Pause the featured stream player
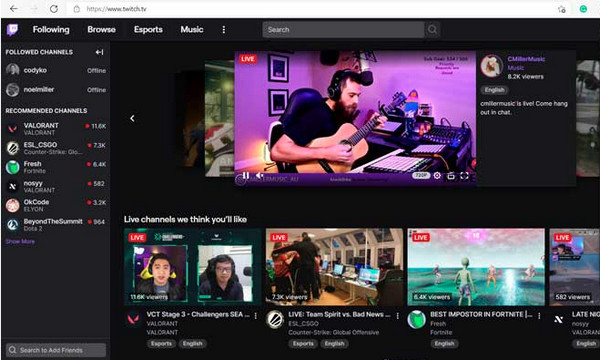 [x=246, y=176]
